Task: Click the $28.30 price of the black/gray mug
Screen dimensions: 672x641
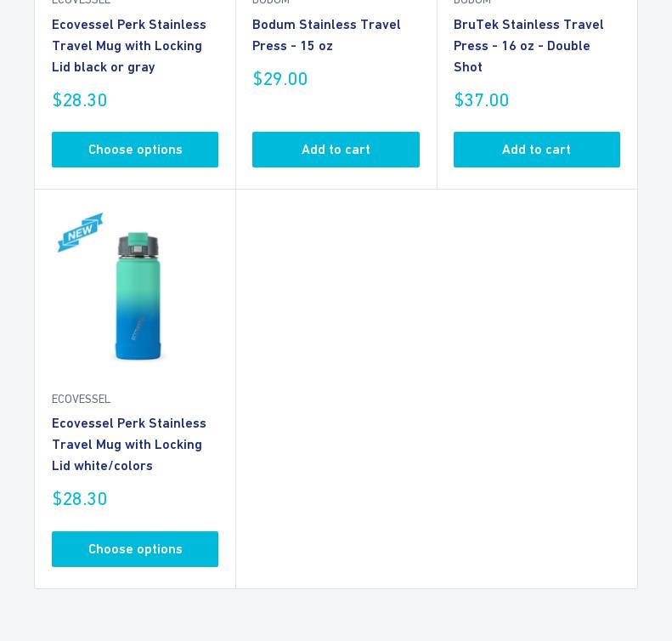Action: (x=80, y=100)
